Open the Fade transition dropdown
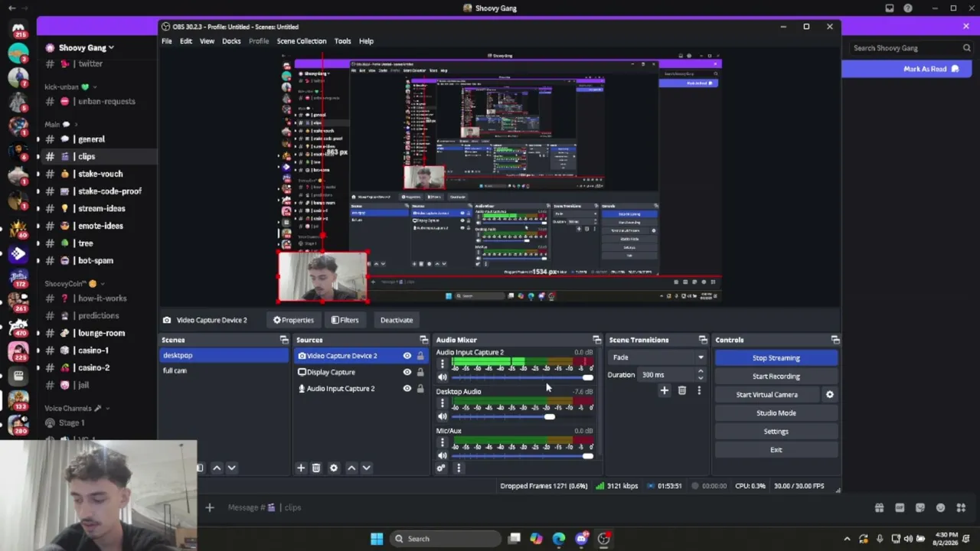 pyautogui.click(x=657, y=357)
